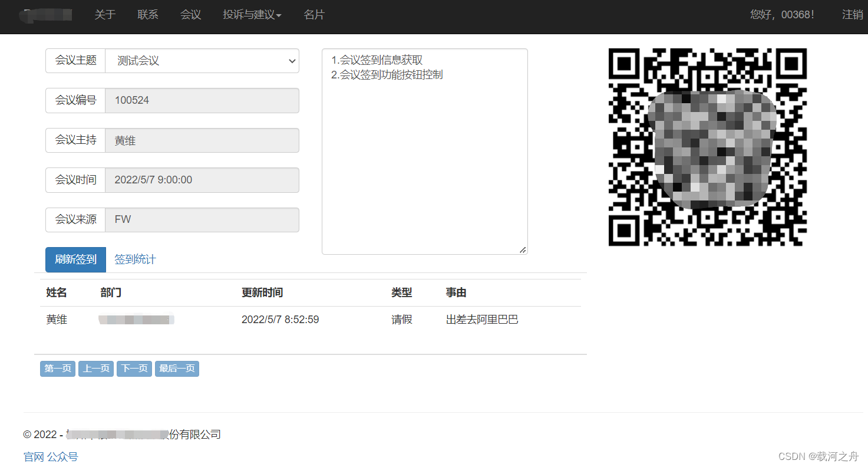Click the 部门 column header
The height and width of the screenshot is (467, 868).
(111, 292)
